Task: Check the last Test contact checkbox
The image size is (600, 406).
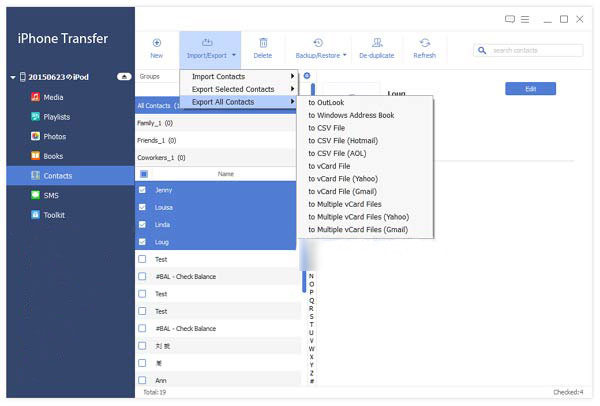Action: pos(142,311)
